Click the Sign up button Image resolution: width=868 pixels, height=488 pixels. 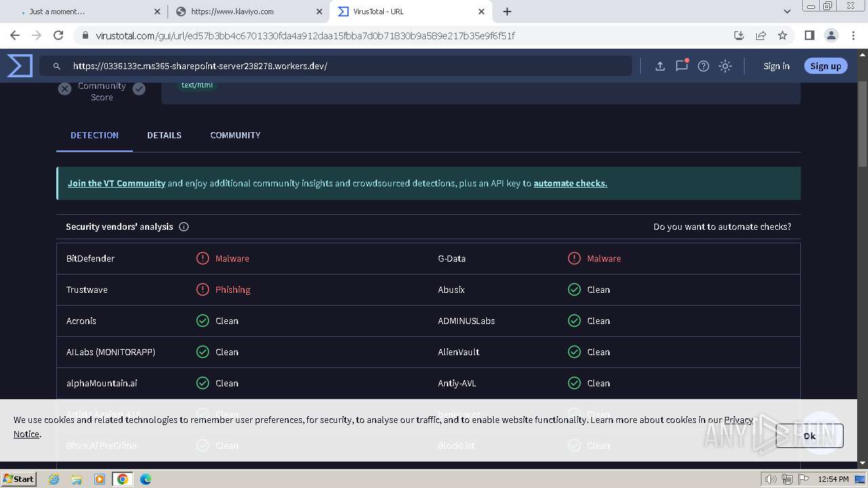(825, 66)
